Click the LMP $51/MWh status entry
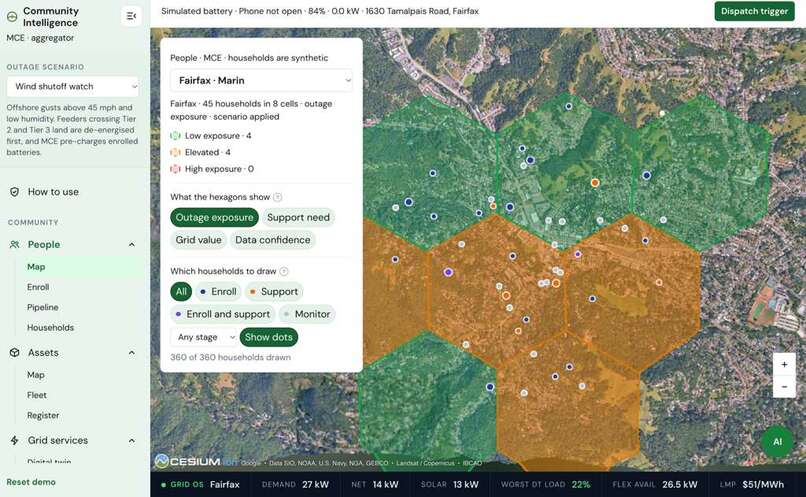Image resolution: width=806 pixels, height=497 pixels. (x=752, y=485)
